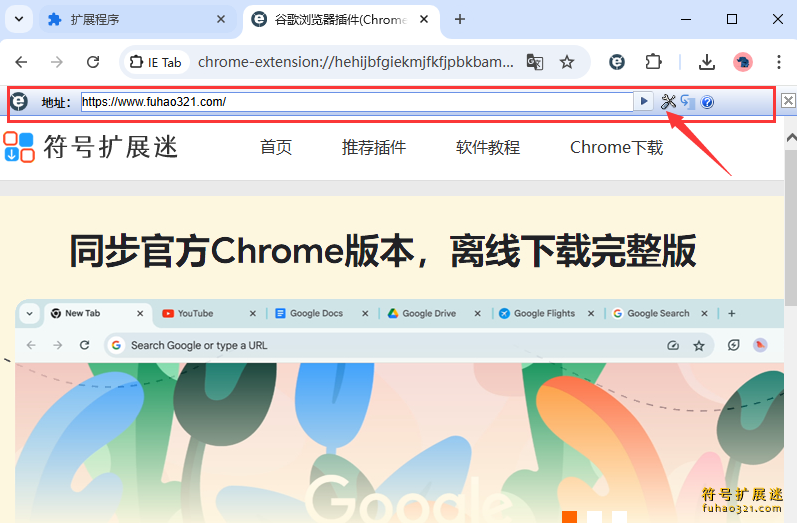Open the 首页 nav link
The width and height of the screenshot is (797, 523).
276,147
